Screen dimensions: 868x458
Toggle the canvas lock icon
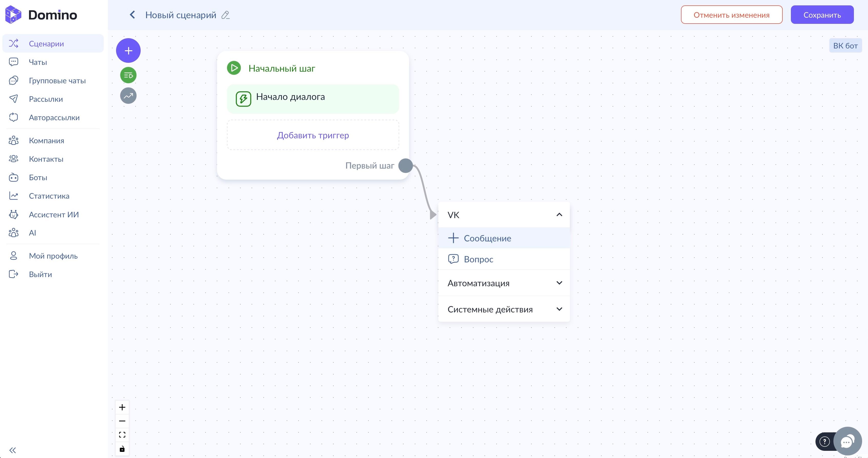[x=122, y=449]
